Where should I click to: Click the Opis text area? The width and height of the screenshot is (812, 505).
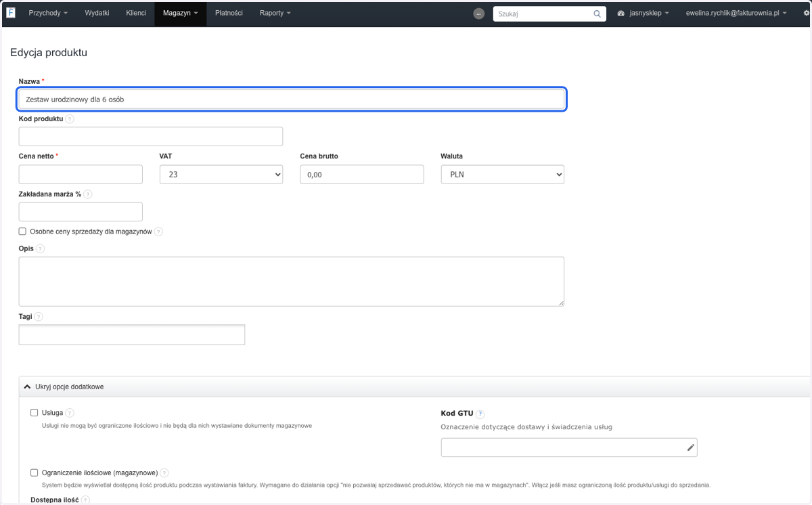tap(292, 282)
